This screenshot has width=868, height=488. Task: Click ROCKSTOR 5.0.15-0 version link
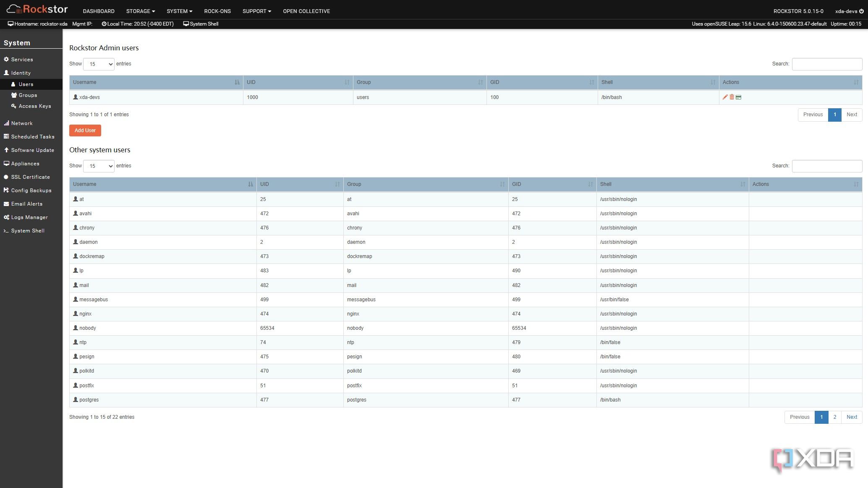pos(798,11)
